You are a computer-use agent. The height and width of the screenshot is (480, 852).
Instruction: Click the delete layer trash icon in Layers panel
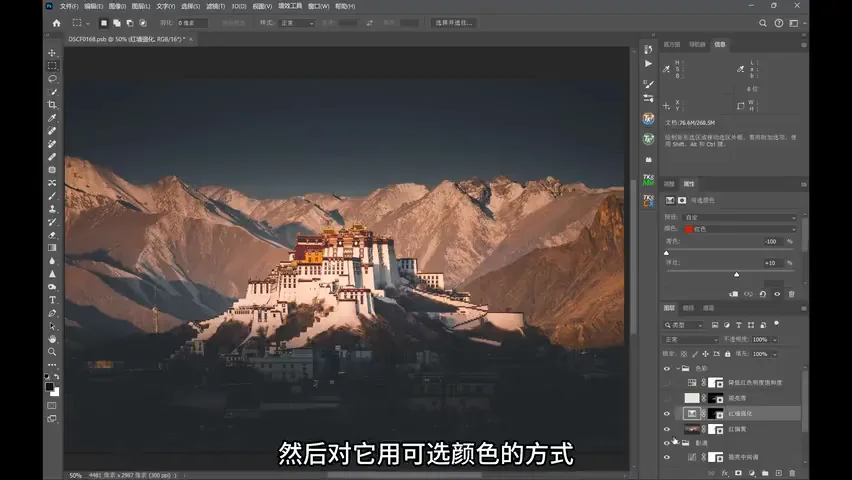792,473
